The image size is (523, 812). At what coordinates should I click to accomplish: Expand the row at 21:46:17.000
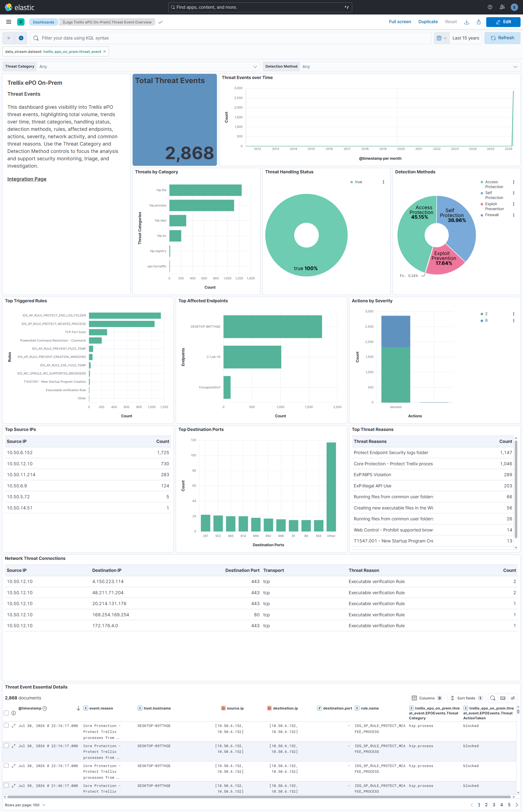click(x=14, y=786)
